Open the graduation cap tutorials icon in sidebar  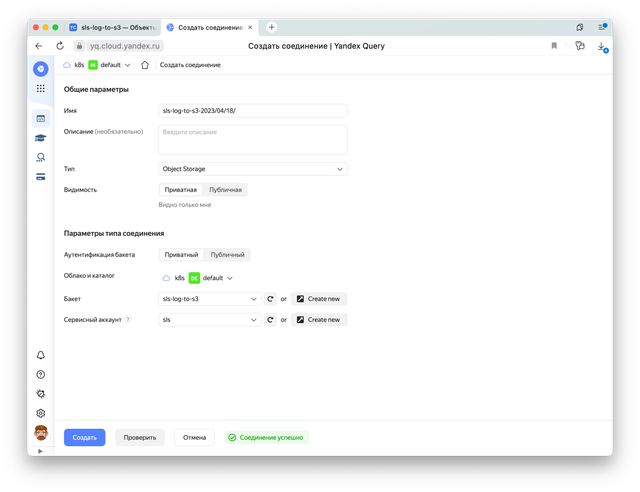(40, 138)
